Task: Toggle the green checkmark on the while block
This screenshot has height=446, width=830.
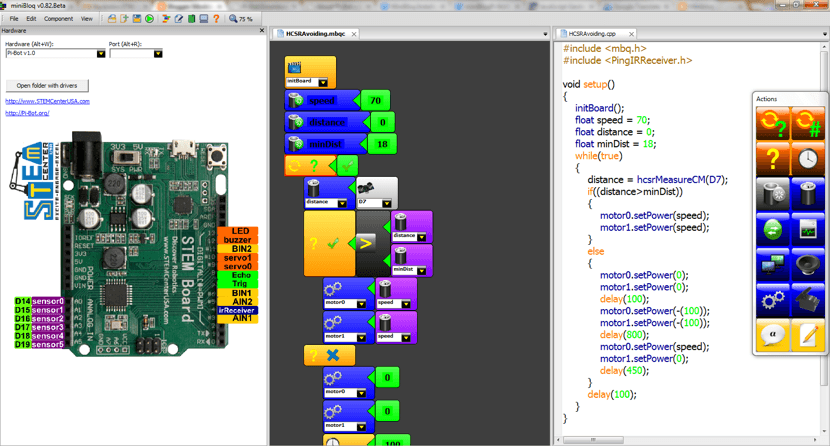Action: tap(346, 165)
